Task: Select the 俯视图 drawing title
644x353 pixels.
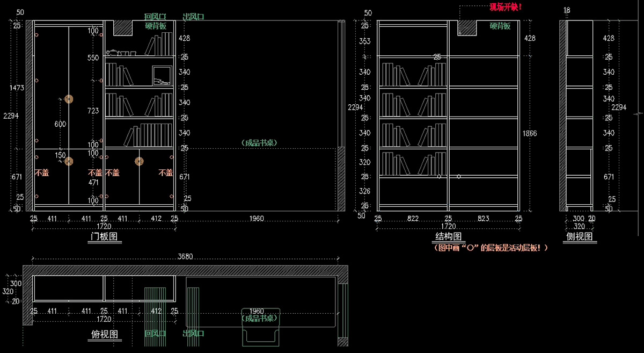Action: (104, 334)
